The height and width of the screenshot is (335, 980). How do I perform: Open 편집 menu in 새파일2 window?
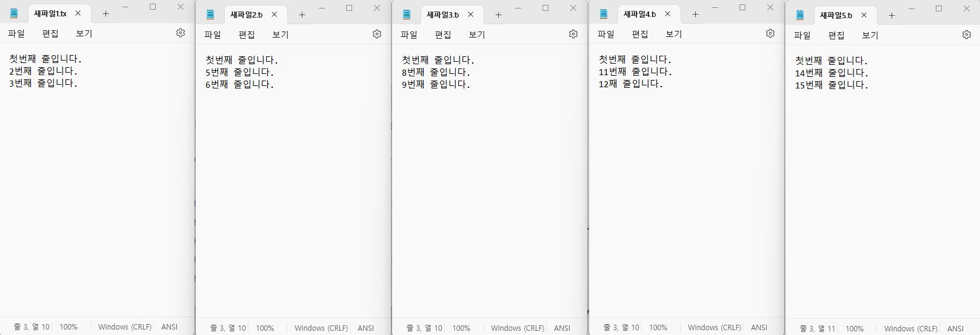(x=247, y=35)
